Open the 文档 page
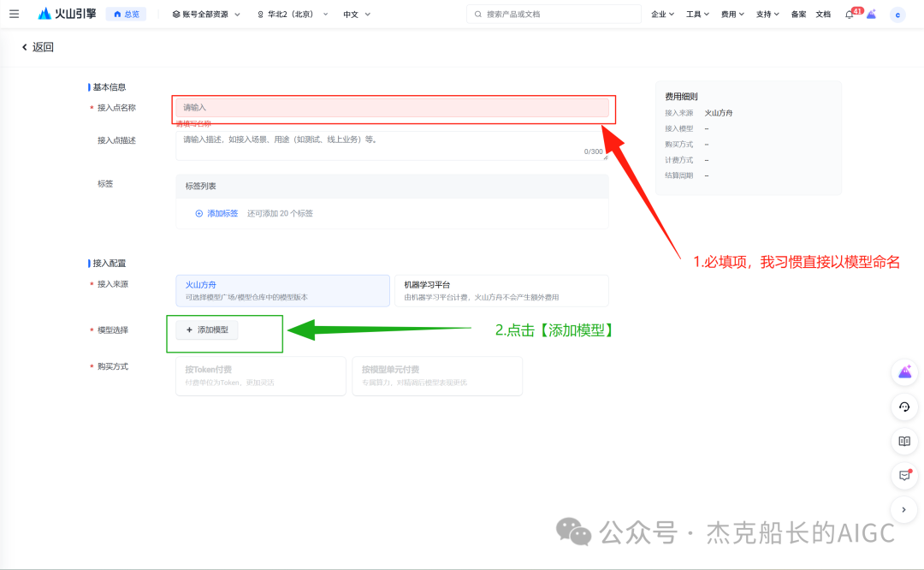 tap(823, 15)
